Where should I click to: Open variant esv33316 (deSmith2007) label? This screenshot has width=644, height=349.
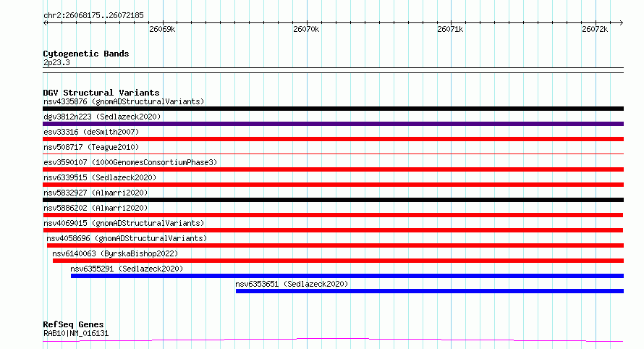click(x=91, y=132)
